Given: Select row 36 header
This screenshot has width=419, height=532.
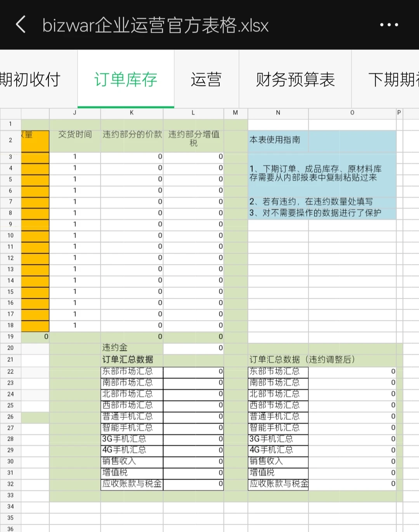Looking at the screenshot, I should point(10,529).
